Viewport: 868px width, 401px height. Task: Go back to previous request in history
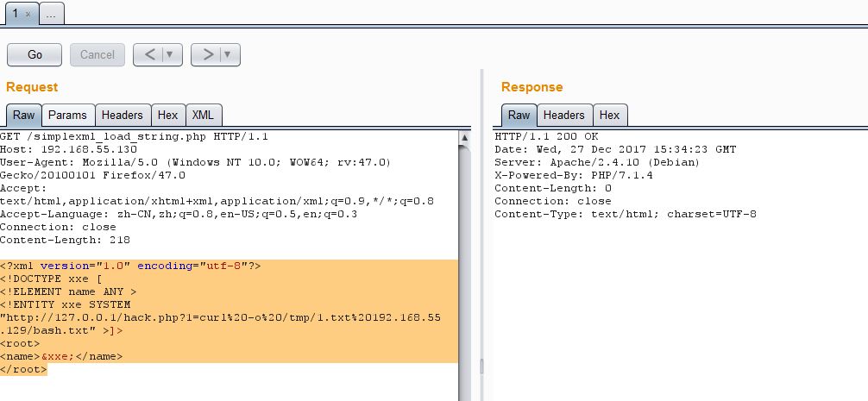[x=149, y=54]
